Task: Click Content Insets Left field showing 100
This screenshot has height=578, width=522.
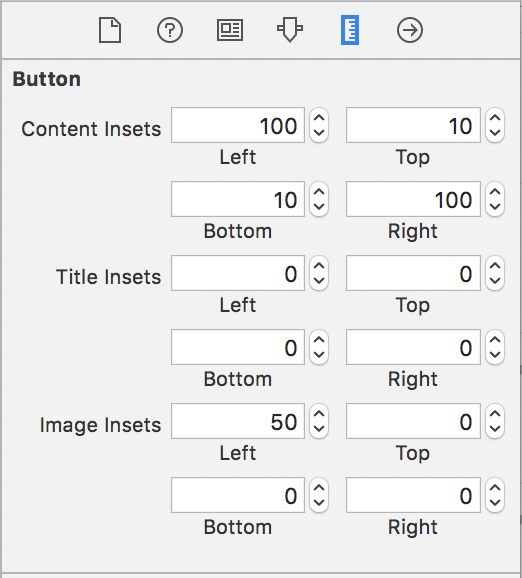Action: (238, 125)
